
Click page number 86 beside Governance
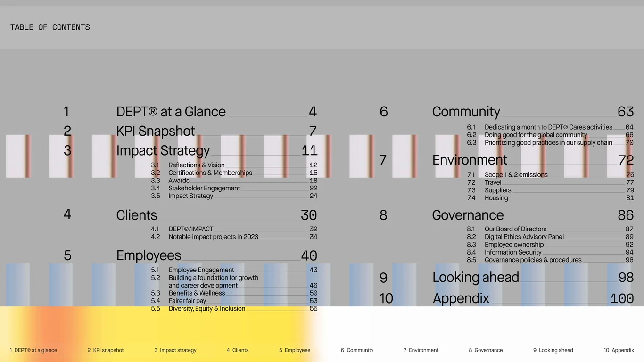pos(626,215)
